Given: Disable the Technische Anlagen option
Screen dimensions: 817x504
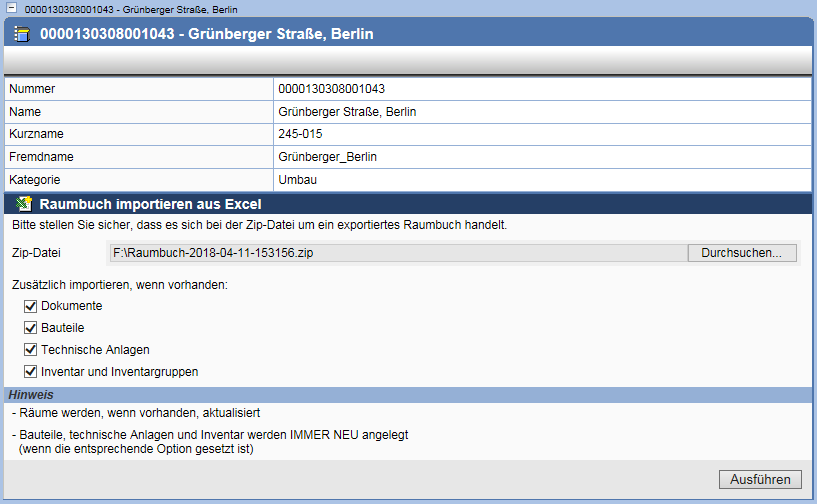Looking at the screenshot, I should point(30,350).
